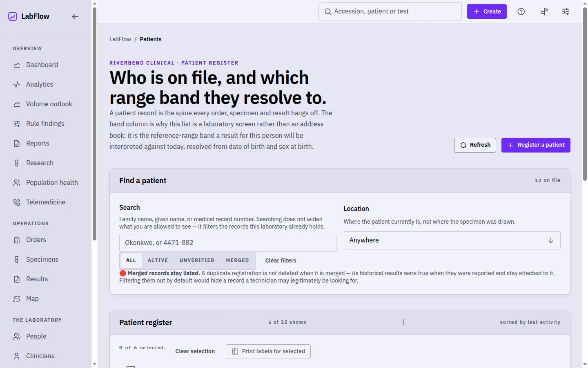Viewport: 588px width, 368px height.
Task: Open Telemedicine in the sidebar
Action: [46, 202]
